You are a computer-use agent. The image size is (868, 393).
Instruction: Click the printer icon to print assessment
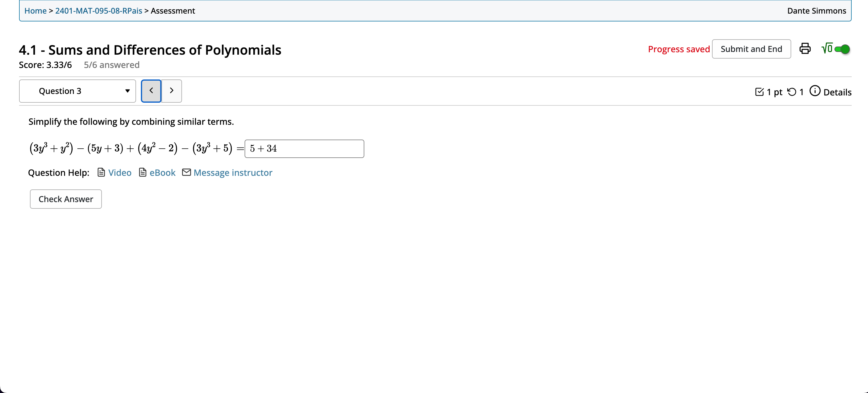click(x=805, y=49)
